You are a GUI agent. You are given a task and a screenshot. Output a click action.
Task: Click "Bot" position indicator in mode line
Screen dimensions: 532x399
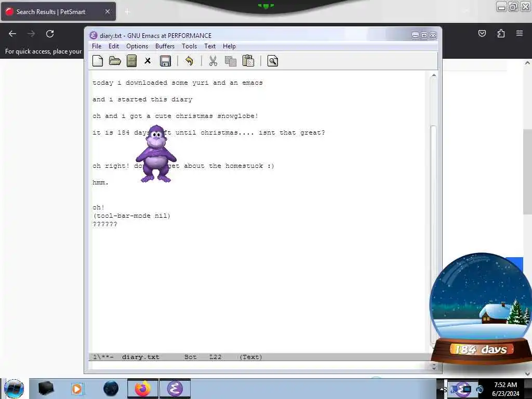point(190,357)
